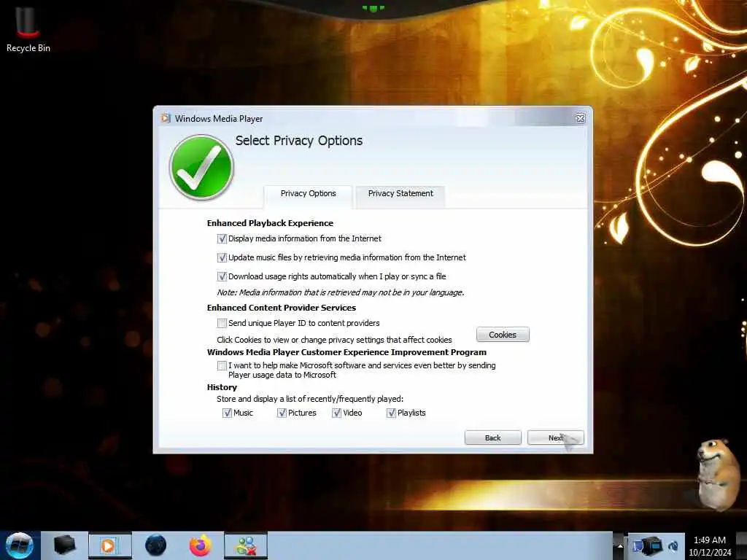Click the Note about media information language

[340, 292]
